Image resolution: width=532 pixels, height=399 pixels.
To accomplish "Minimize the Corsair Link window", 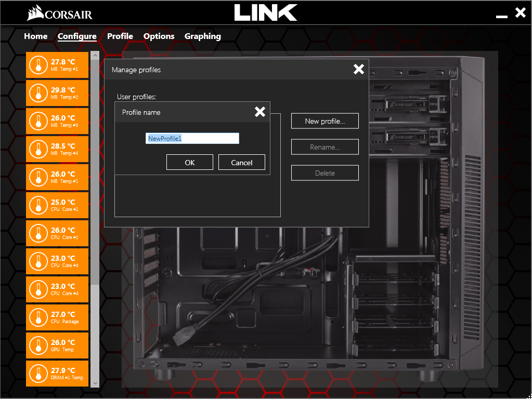I will pos(502,16).
